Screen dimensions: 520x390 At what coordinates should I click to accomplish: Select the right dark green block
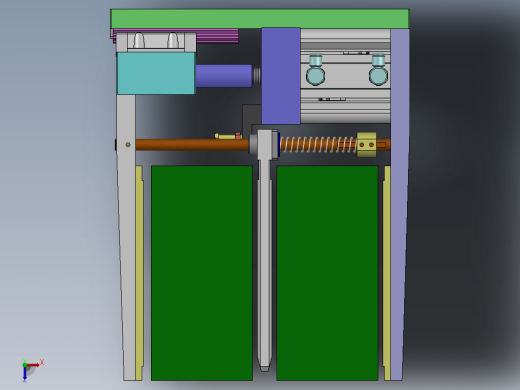click(327, 273)
